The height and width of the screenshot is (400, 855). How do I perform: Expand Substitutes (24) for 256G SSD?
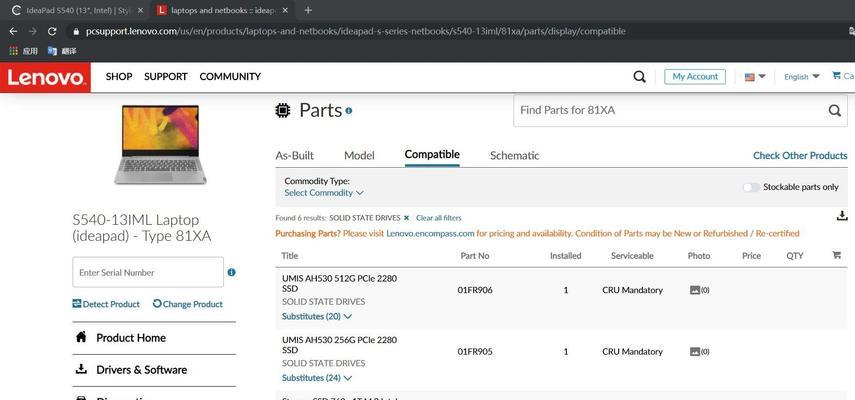(x=317, y=378)
